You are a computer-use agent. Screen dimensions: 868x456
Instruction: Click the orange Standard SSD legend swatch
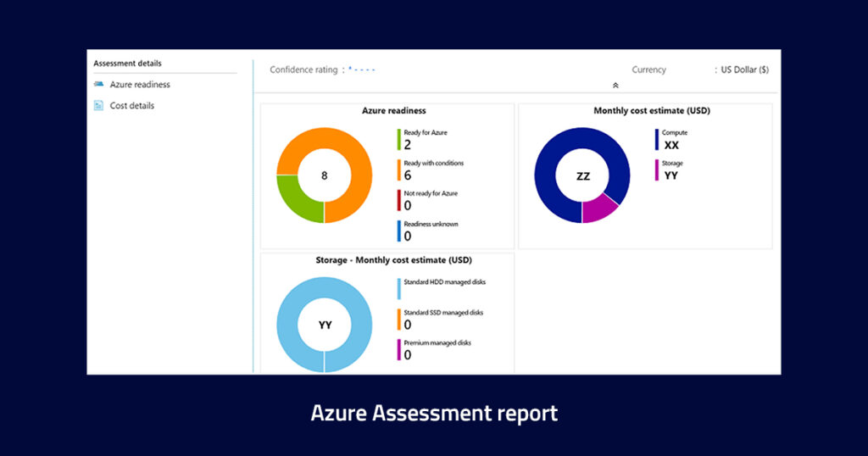[x=398, y=320]
